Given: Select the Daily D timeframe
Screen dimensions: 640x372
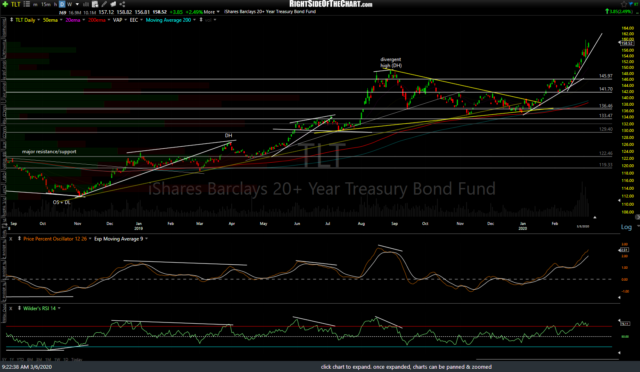Looking at the screenshot, I should tap(62, 4).
